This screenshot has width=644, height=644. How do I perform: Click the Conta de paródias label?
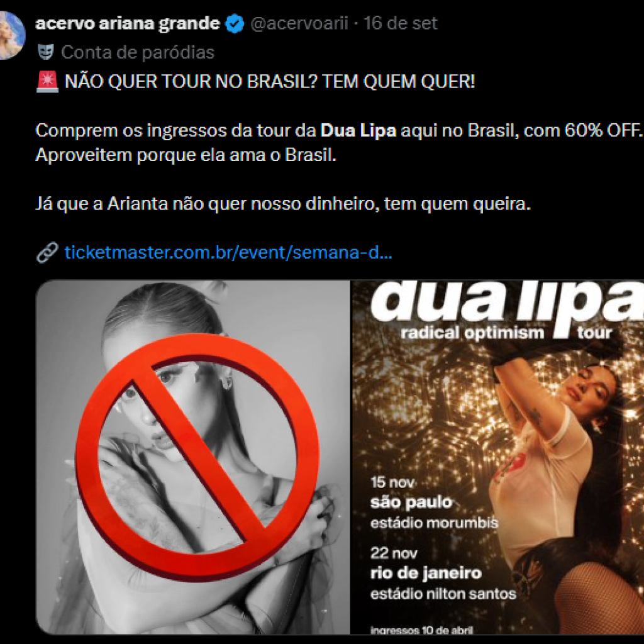pyautogui.click(x=138, y=53)
